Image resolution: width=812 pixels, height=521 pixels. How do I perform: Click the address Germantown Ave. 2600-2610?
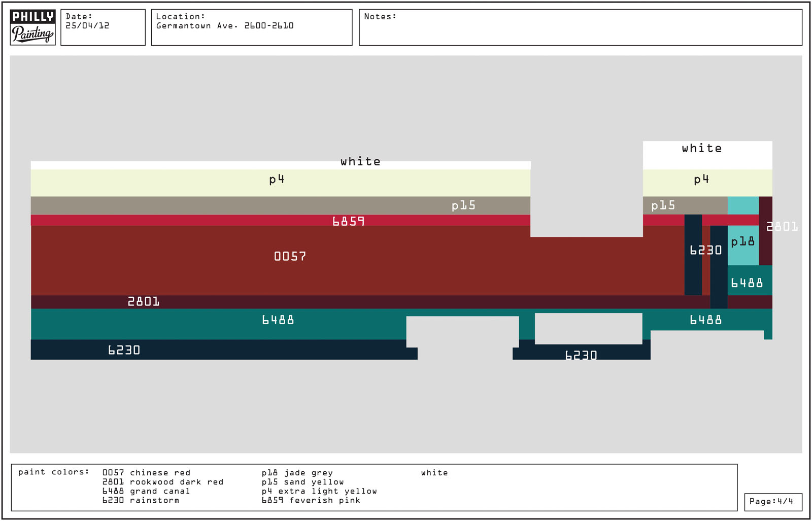225,25
